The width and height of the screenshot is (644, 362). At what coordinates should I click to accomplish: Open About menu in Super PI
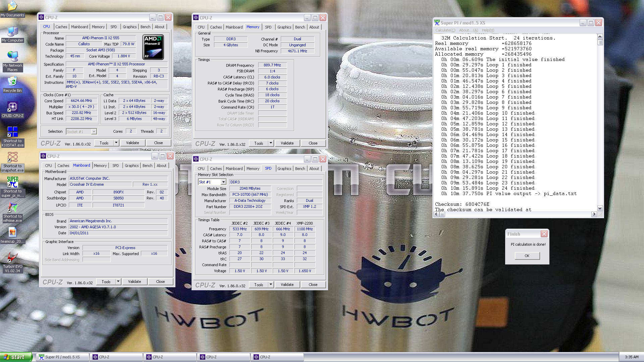[x=469, y=30]
